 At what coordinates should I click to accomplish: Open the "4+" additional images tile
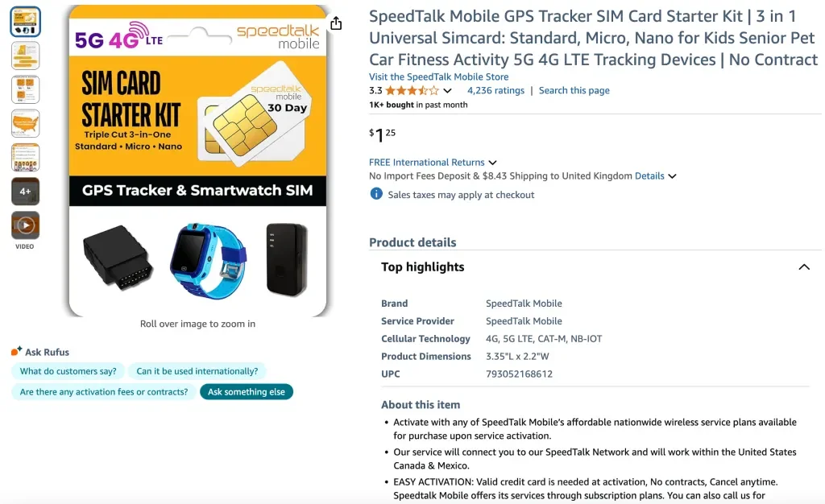pos(25,191)
